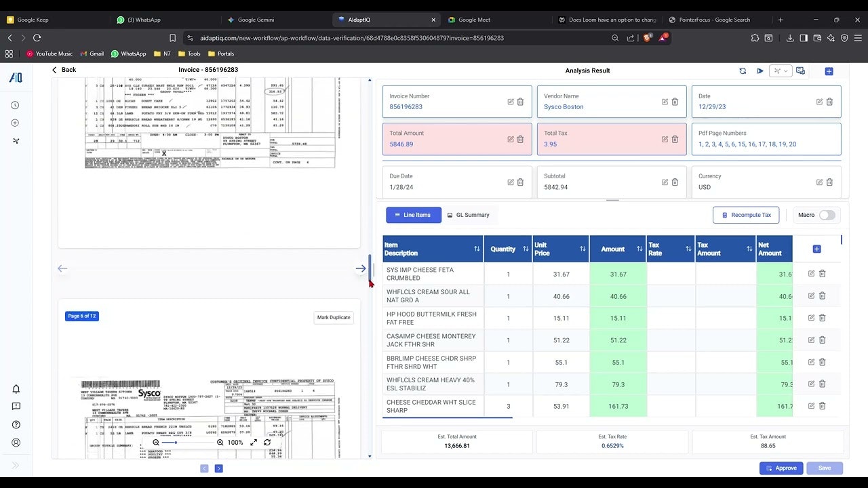Click the Recompute Tax button
The image size is (868, 488).
tap(746, 215)
